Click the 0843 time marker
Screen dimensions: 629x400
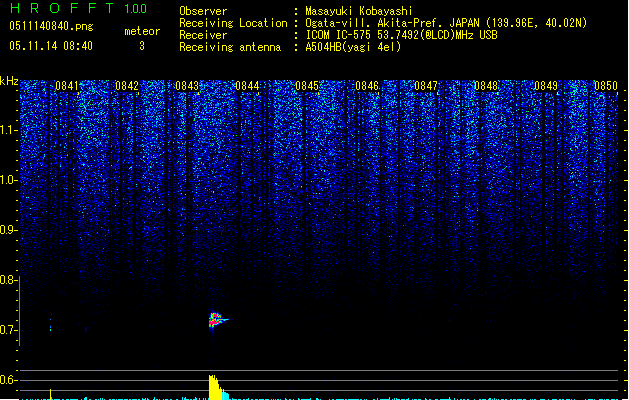tap(187, 86)
